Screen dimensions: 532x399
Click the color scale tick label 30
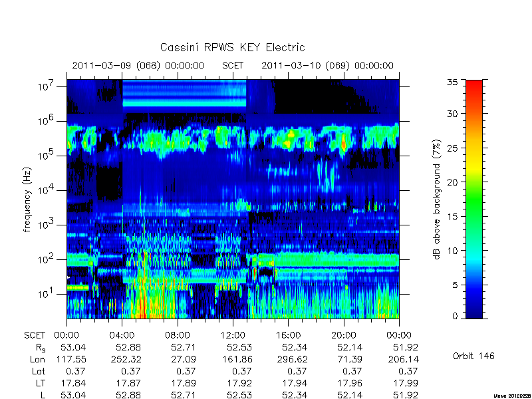pos(452,114)
